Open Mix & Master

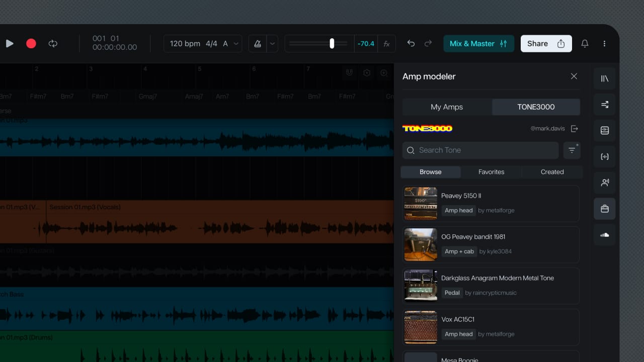tap(478, 44)
